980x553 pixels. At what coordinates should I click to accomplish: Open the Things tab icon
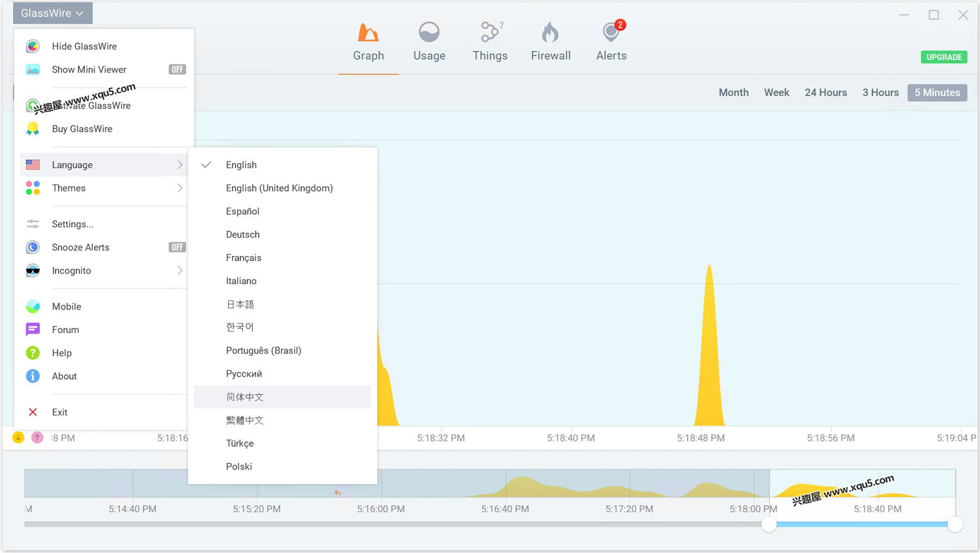[490, 32]
